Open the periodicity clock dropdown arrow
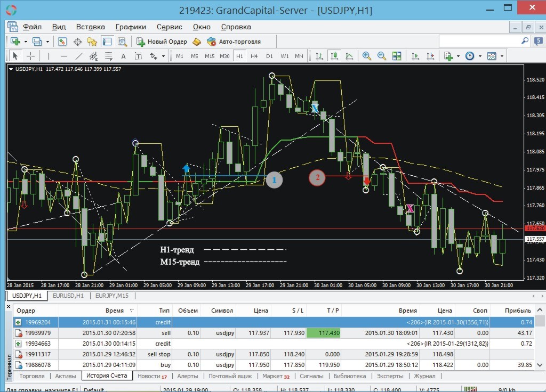Viewport: 546px width, 392px height. [x=480, y=56]
